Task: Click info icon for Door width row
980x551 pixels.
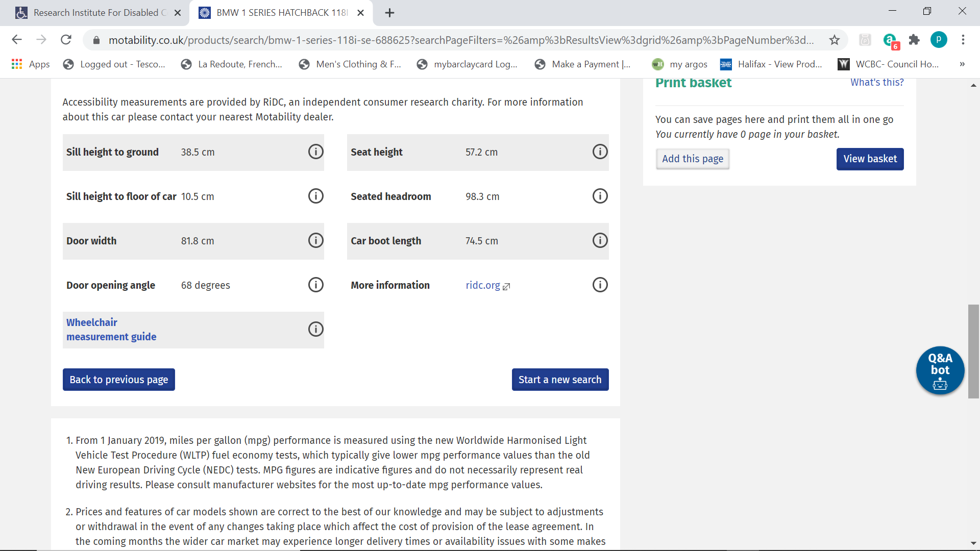Action: (x=315, y=240)
